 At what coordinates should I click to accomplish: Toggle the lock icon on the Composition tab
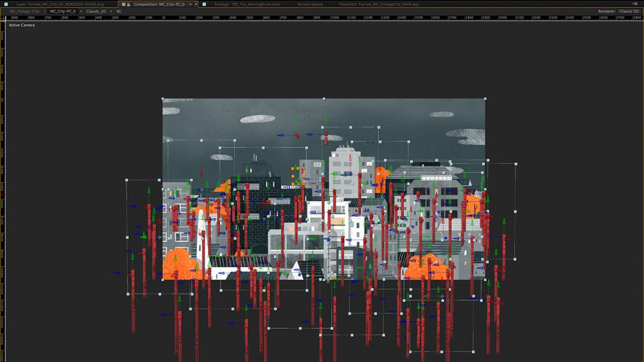coord(129,4)
